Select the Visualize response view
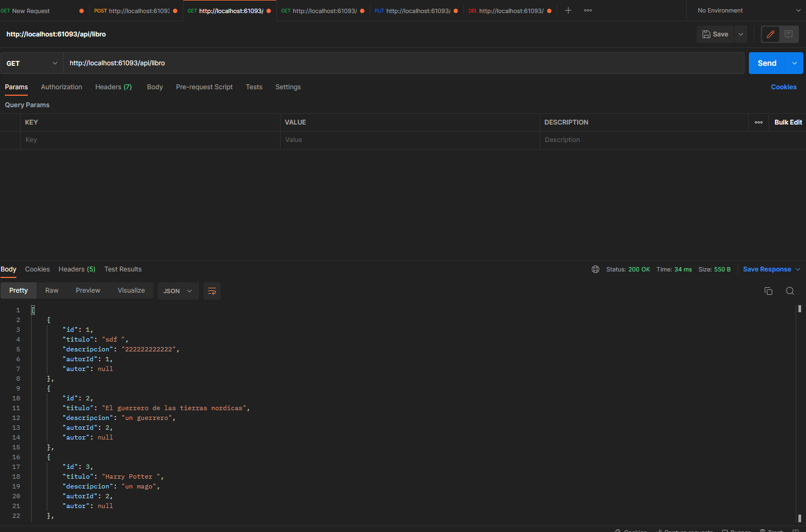This screenshot has width=806, height=532. tap(132, 290)
